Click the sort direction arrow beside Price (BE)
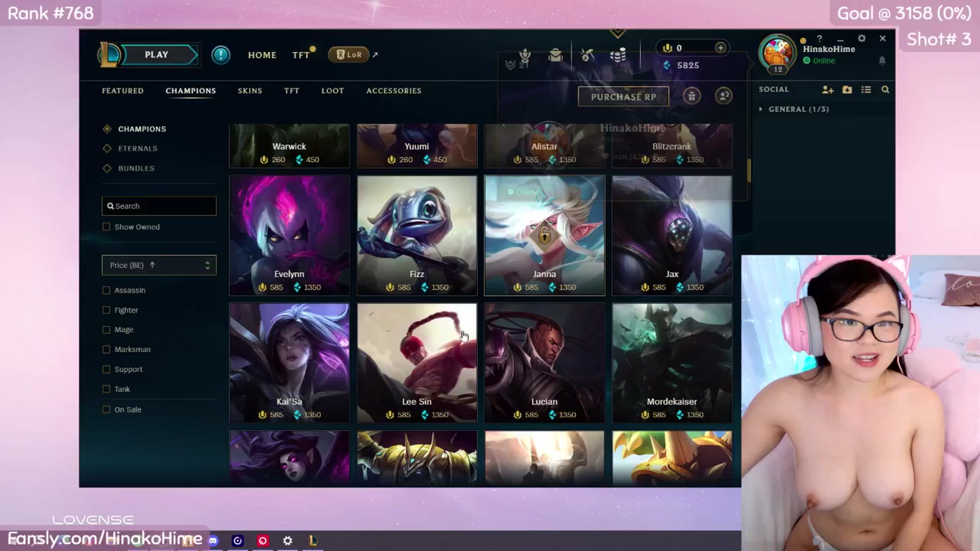 point(152,265)
